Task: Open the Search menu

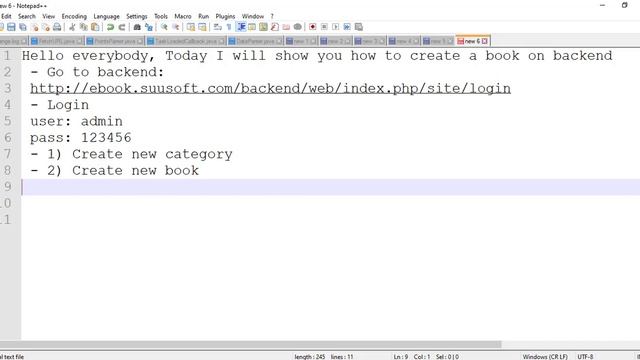Action: pyautogui.click(x=27, y=16)
